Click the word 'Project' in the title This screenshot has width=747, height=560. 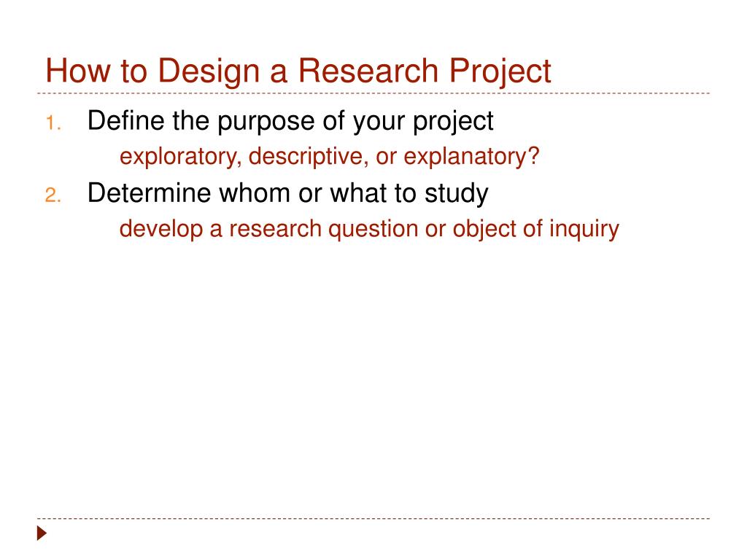click(500, 72)
